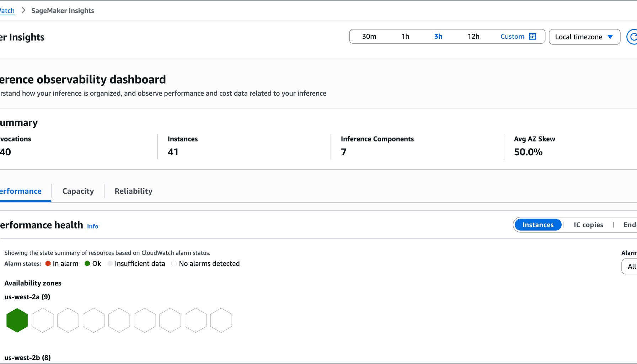Screen dimensions: 637x364
Task: Open the Info link next to Performance health
Action: (93, 226)
